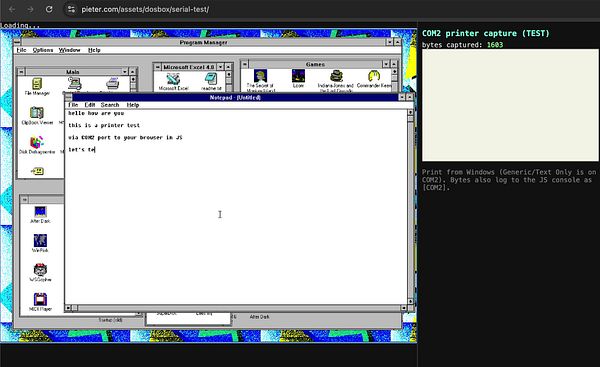Image resolution: width=600 pixels, height=367 pixels.
Task: Click 'COM2 printer capture (TEST)' heading
Action: [x=486, y=33]
